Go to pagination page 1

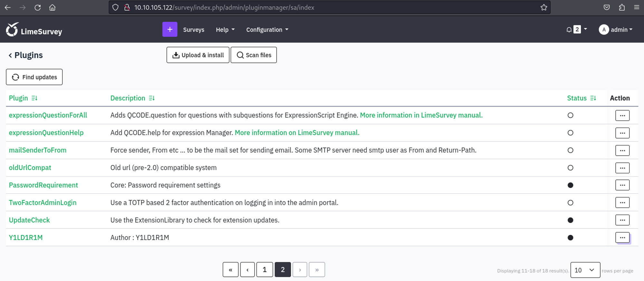(264, 270)
